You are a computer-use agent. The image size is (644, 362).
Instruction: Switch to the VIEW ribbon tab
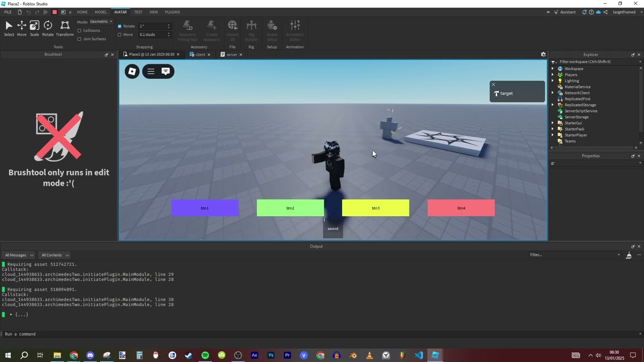tap(153, 12)
